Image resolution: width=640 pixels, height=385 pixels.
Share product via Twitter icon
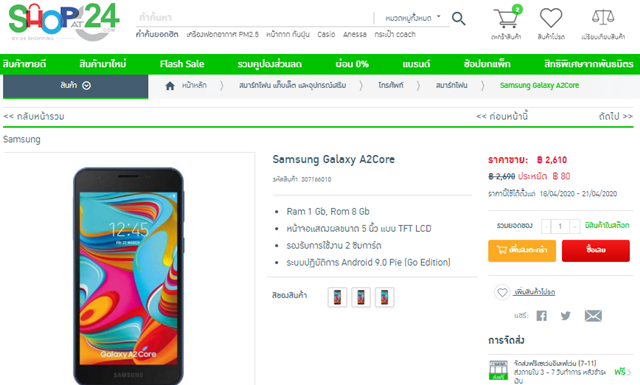[x=565, y=316]
